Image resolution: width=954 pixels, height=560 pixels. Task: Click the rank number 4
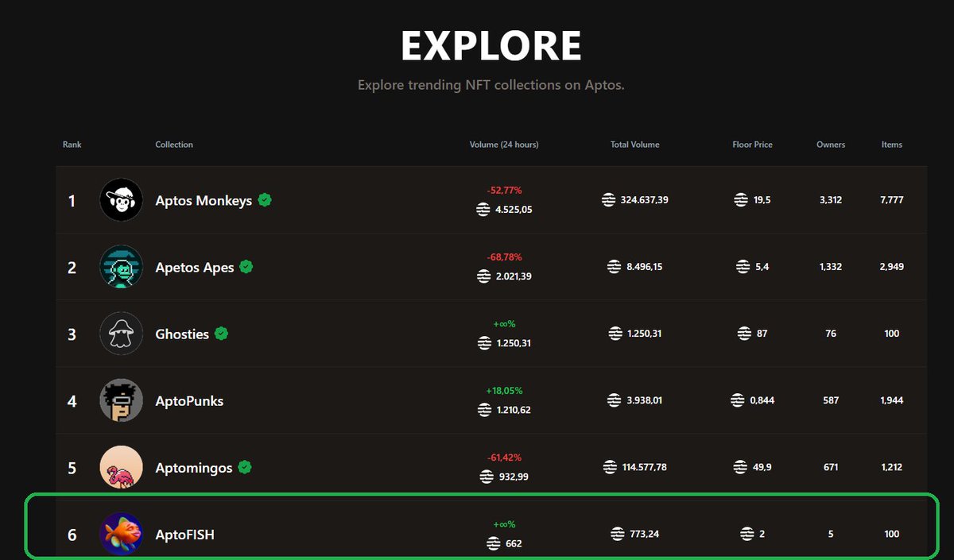click(x=72, y=401)
